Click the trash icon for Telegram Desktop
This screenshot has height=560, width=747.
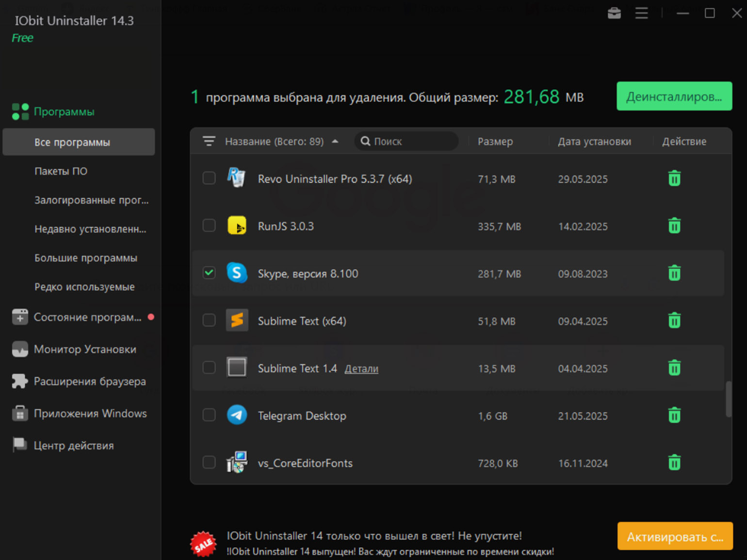pyautogui.click(x=674, y=416)
